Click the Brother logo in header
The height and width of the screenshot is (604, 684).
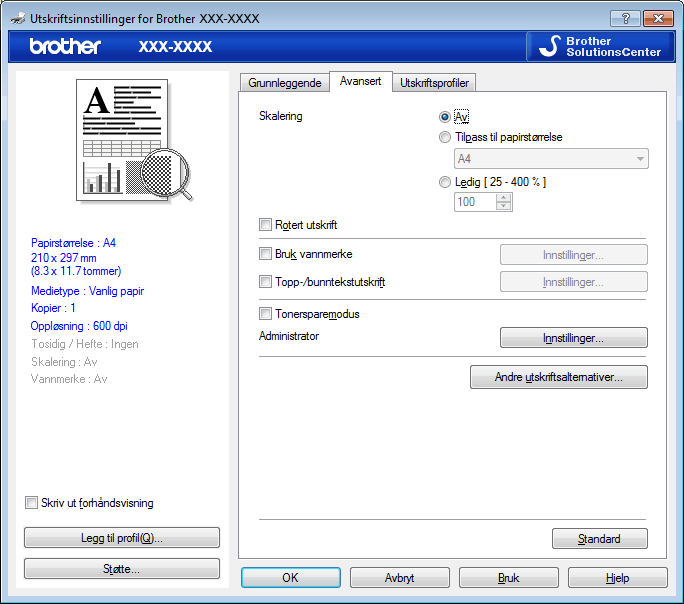point(65,47)
